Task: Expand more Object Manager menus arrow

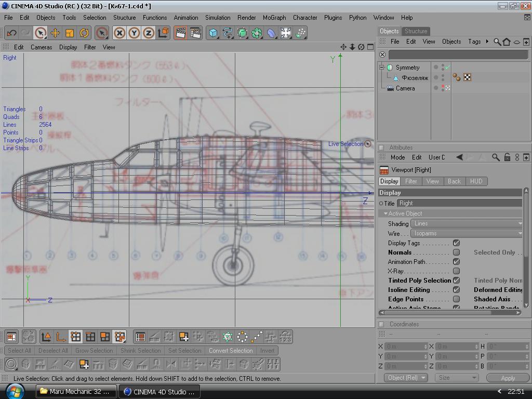Action: [487, 42]
